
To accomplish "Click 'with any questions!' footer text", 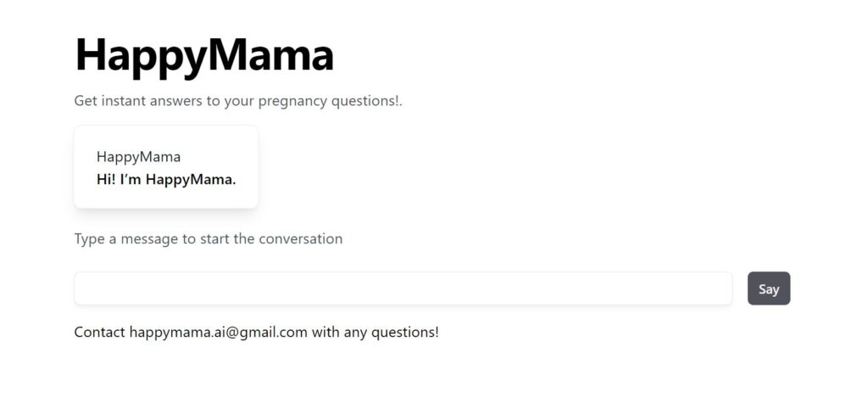I will coord(375,332).
